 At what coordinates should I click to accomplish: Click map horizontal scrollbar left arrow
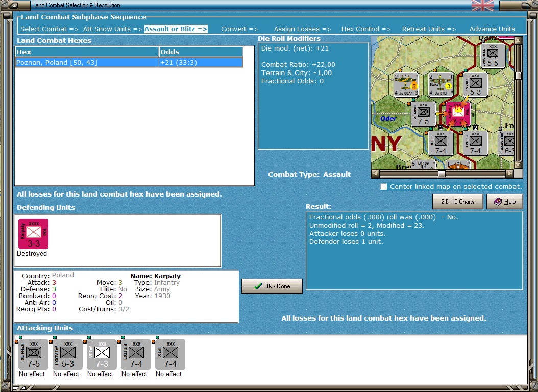[x=375, y=174]
